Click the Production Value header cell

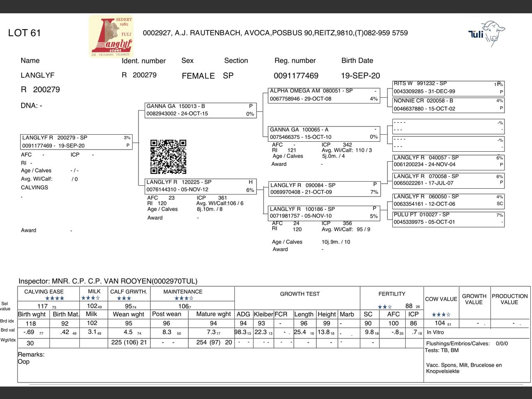pos(510,299)
